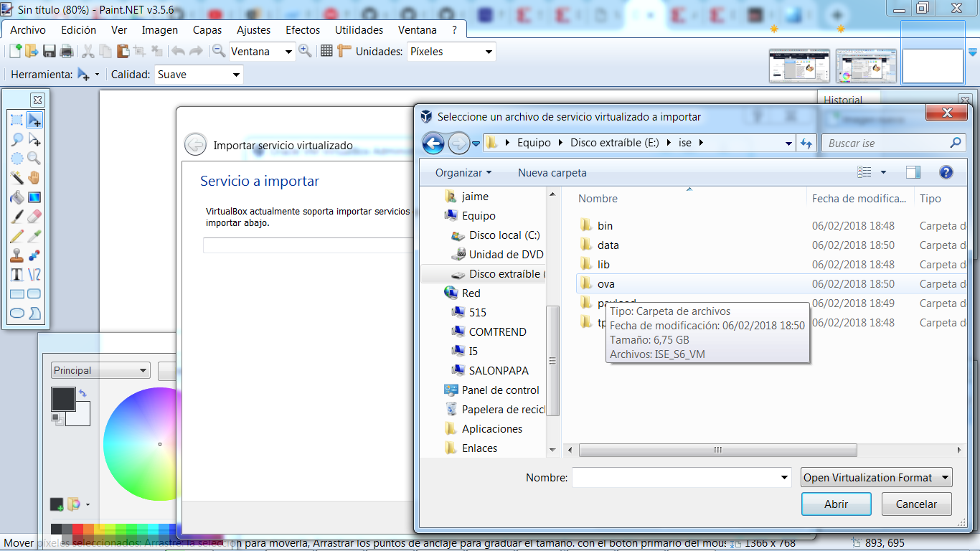The height and width of the screenshot is (551, 980).
Task: Open the Calidad Suave dropdown
Action: click(199, 75)
